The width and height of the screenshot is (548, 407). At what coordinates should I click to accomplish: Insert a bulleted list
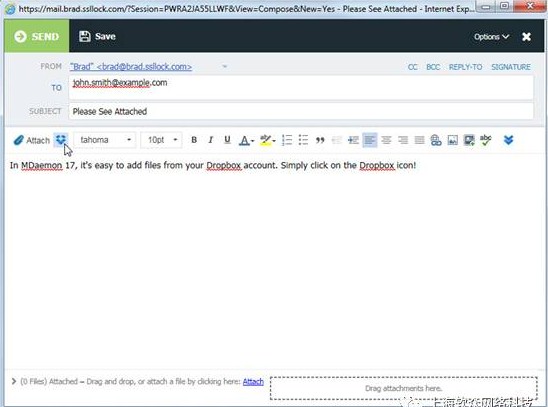303,140
